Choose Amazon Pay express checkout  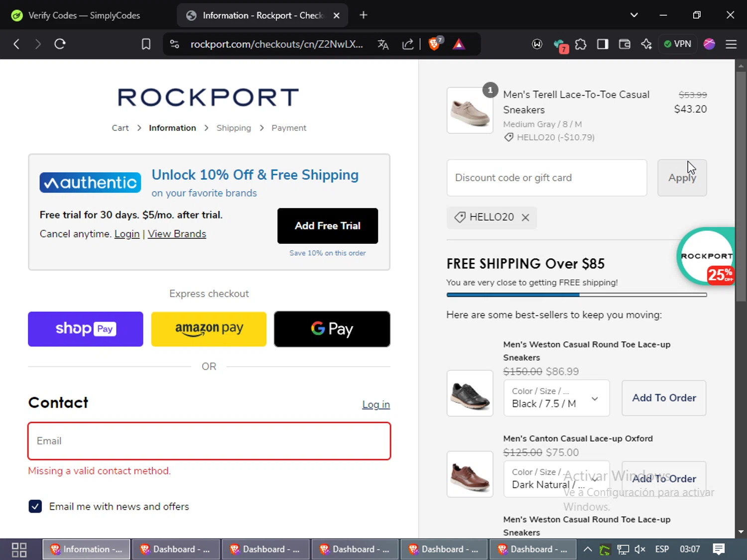pos(209,329)
